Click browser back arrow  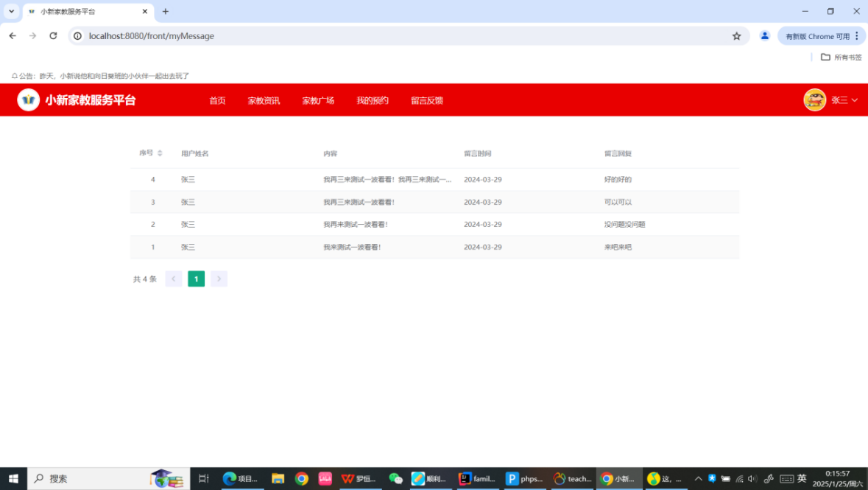click(13, 35)
